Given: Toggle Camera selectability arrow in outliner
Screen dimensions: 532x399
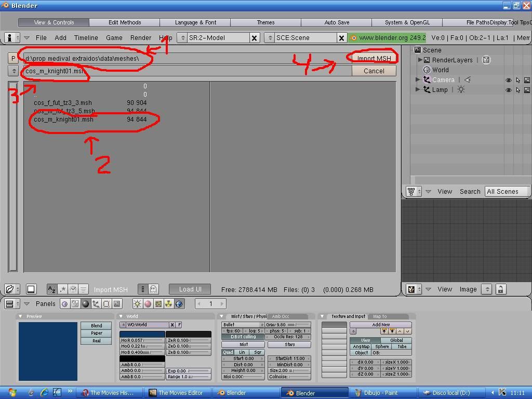Looking at the screenshot, I should (518, 81).
